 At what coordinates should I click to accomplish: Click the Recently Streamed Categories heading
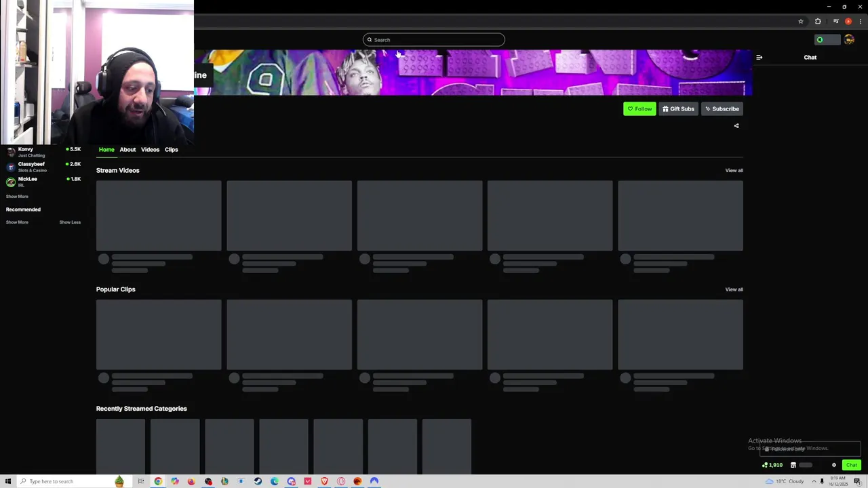[x=141, y=409]
